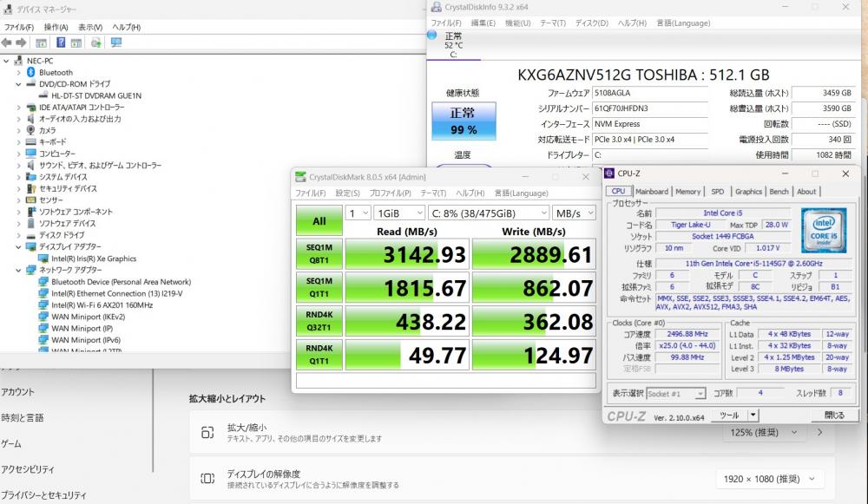
Task: Select the speaker icon beside オーディオの入力および出力
Action: tap(31, 119)
